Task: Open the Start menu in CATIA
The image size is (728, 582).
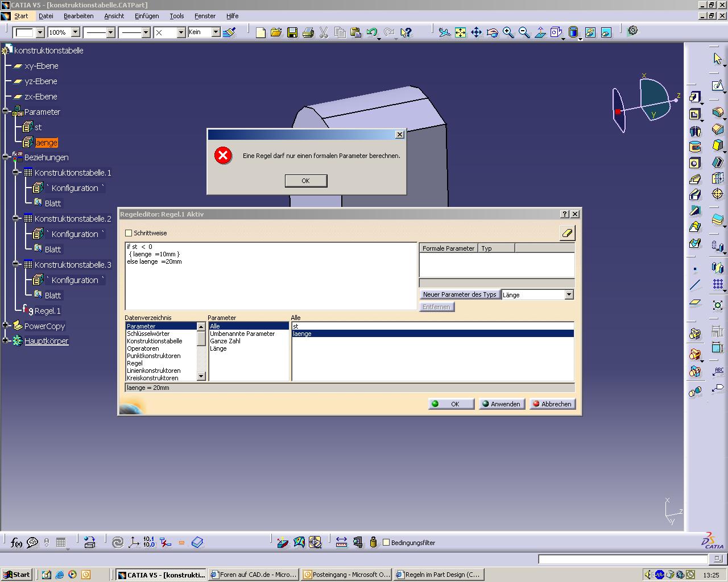Action: (x=21, y=16)
